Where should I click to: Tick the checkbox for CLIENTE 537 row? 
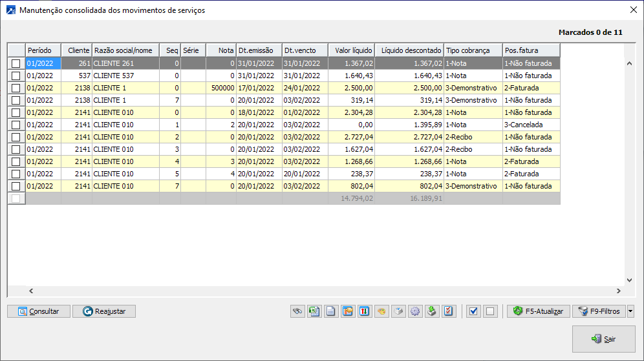[16, 76]
